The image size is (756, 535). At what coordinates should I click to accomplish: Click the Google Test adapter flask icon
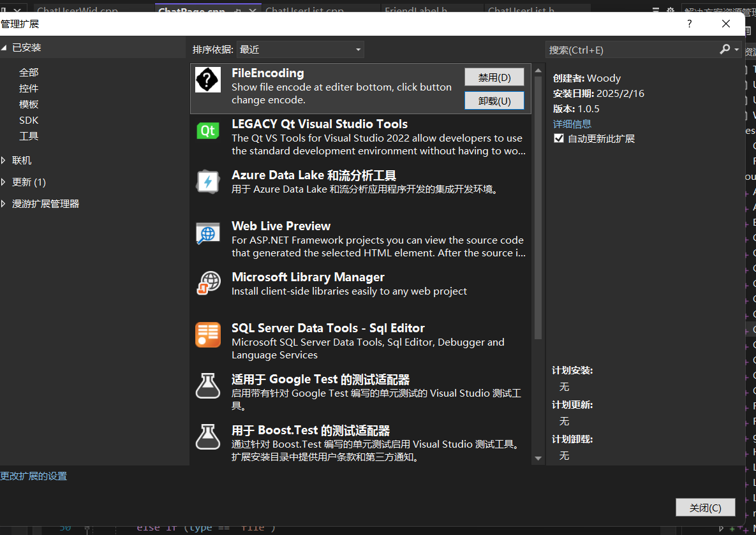[208, 386]
